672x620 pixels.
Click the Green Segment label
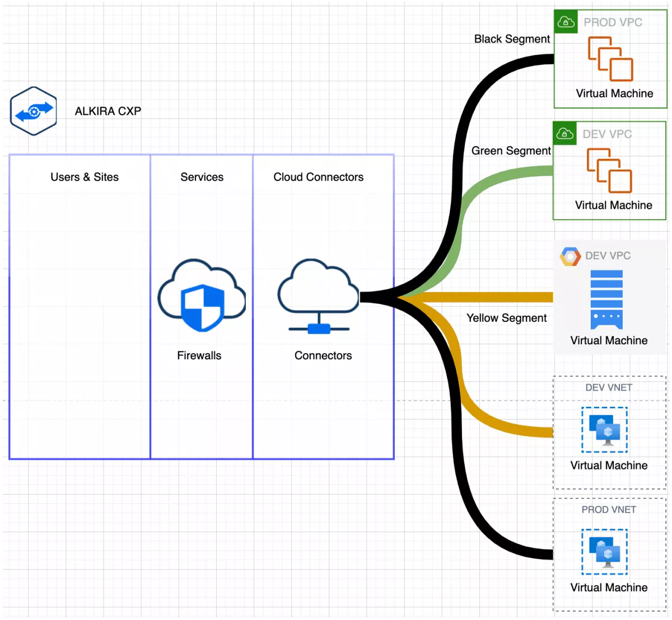(511, 151)
